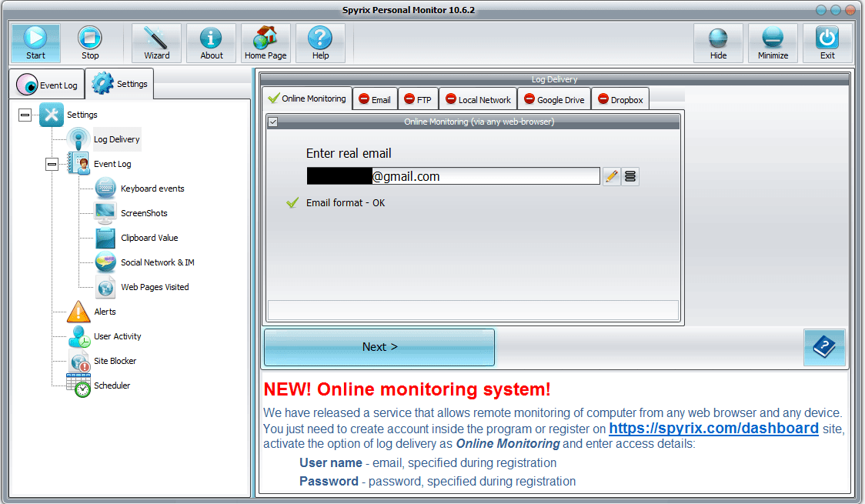Screen dimensions: 865x504
Task: Open the spyrix.com/dashboard link
Action: click(x=713, y=429)
